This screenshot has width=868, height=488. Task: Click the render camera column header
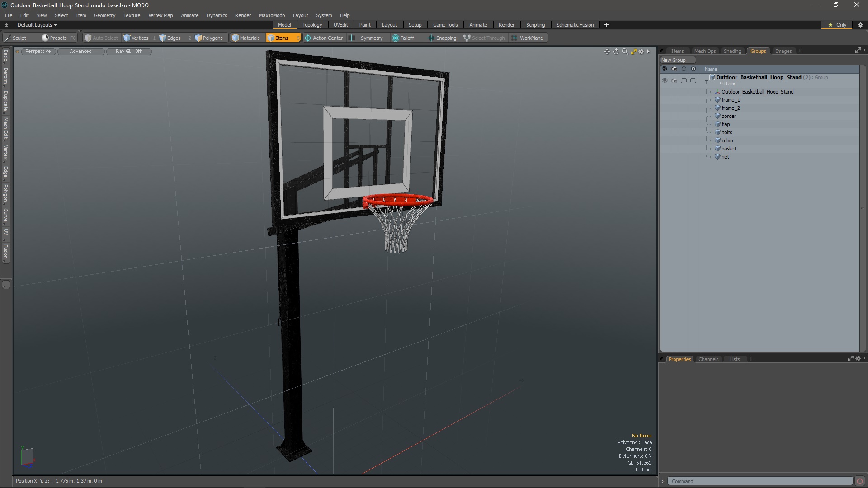pyautogui.click(x=675, y=69)
